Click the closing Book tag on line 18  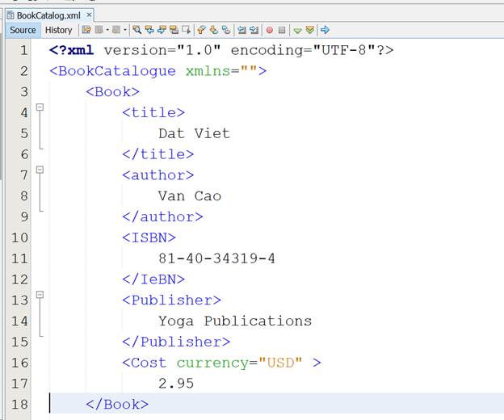117,405
